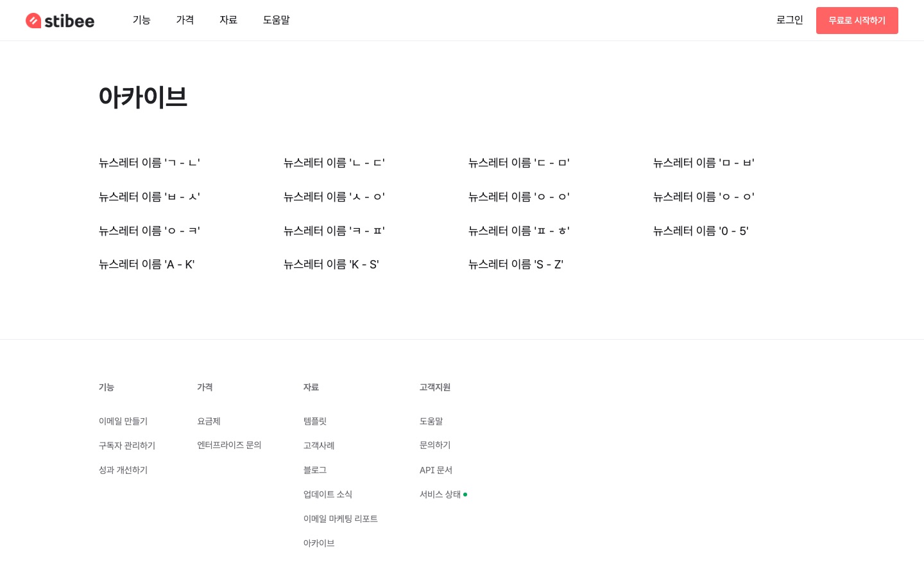This screenshot has height=578, width=924.
Task: Open newsletter names 'A - K'
Action: click(x=147, y=265)
